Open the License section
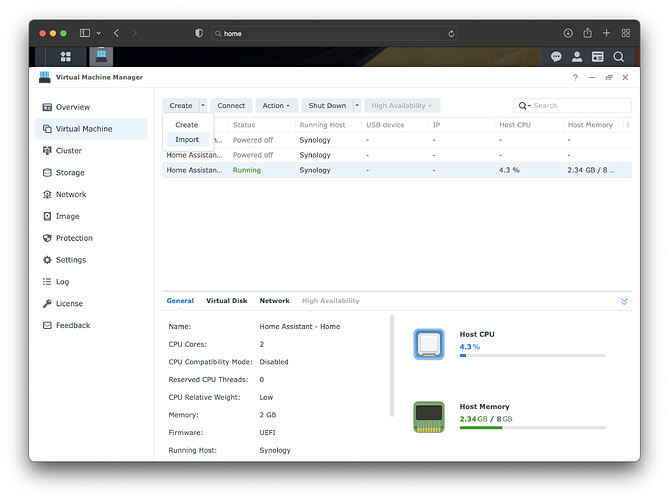This screenshot has width=669, height=500. pos(91,304)
